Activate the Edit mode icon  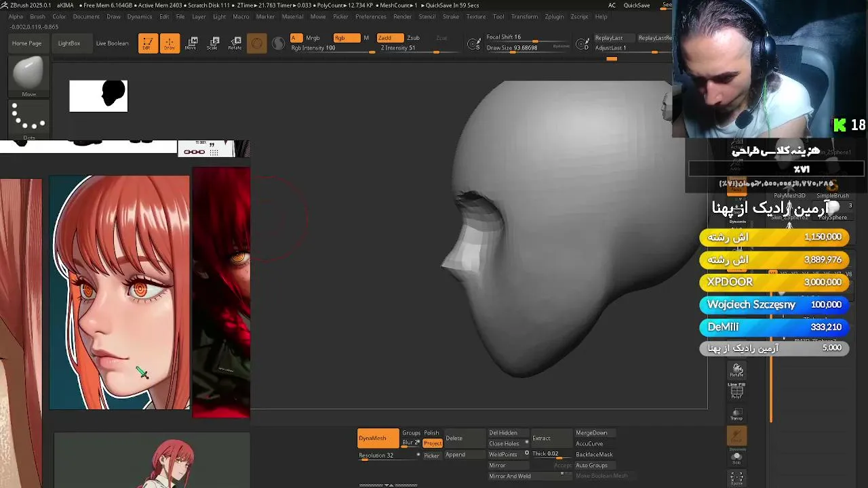pyautogui.click(x=148, y=43)
